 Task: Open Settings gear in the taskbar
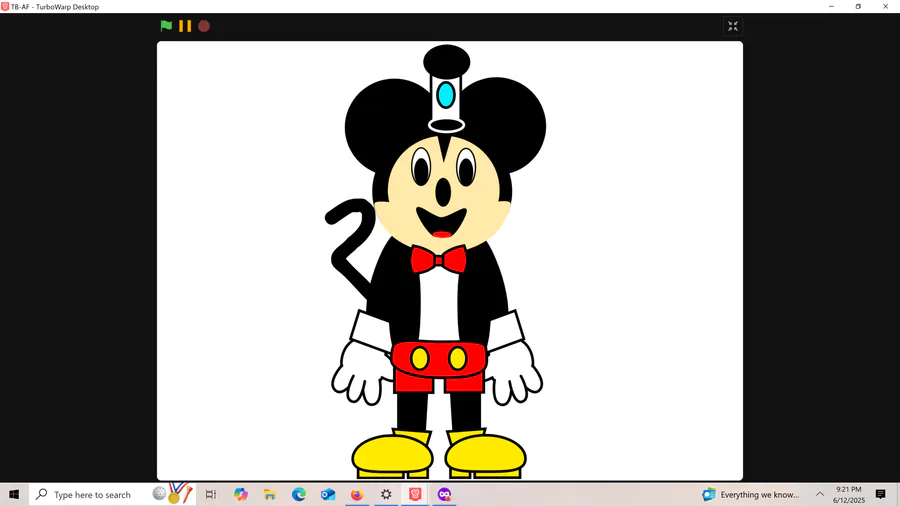[x=386, y=494]
